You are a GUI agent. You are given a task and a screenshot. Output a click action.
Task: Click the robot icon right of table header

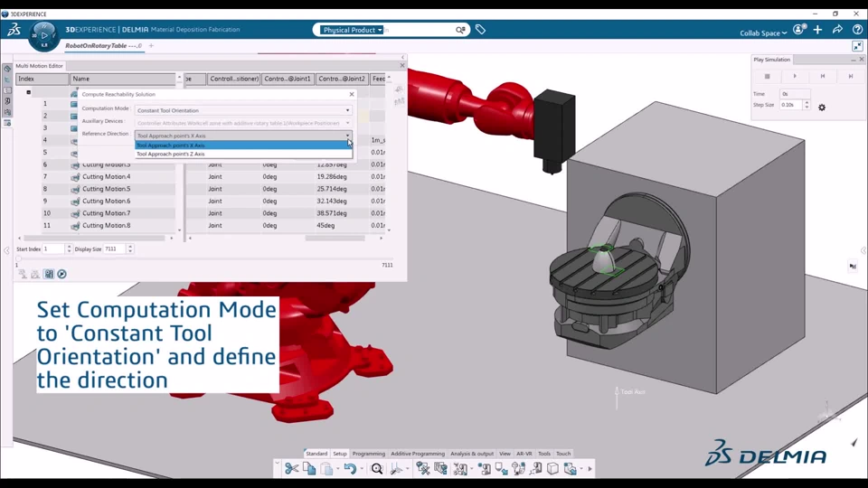point(399,89)
